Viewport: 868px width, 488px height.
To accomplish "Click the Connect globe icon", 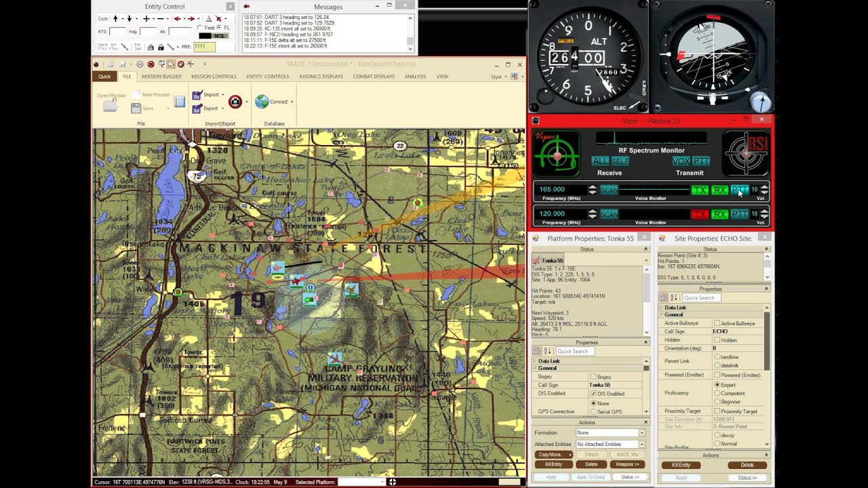I will (262, 102).
